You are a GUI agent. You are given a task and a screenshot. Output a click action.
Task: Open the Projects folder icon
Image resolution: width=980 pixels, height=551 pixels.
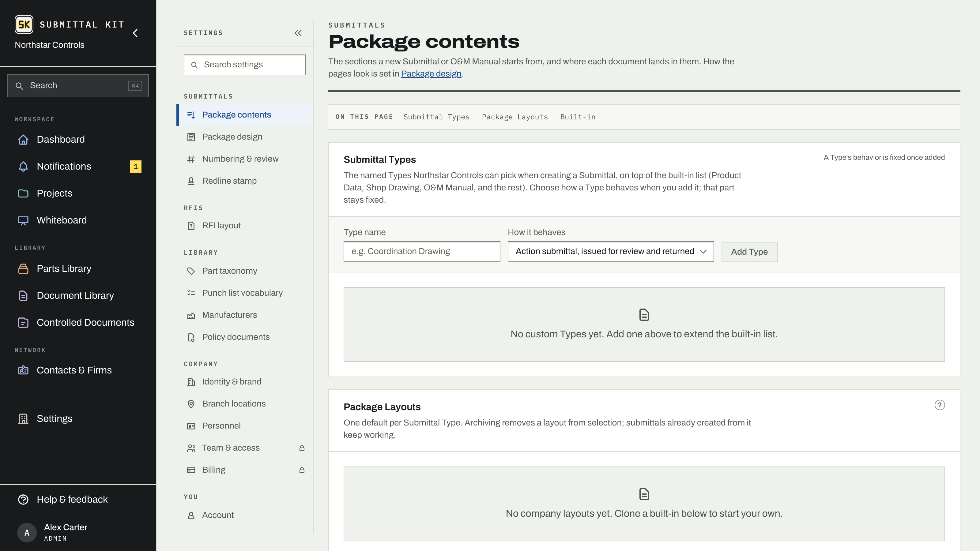point(23,193)
